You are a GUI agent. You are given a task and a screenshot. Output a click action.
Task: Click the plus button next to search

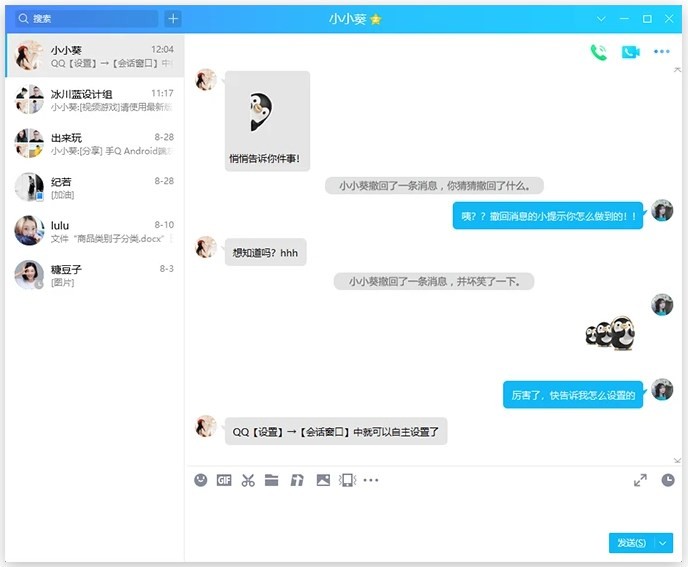pos(173,18)
